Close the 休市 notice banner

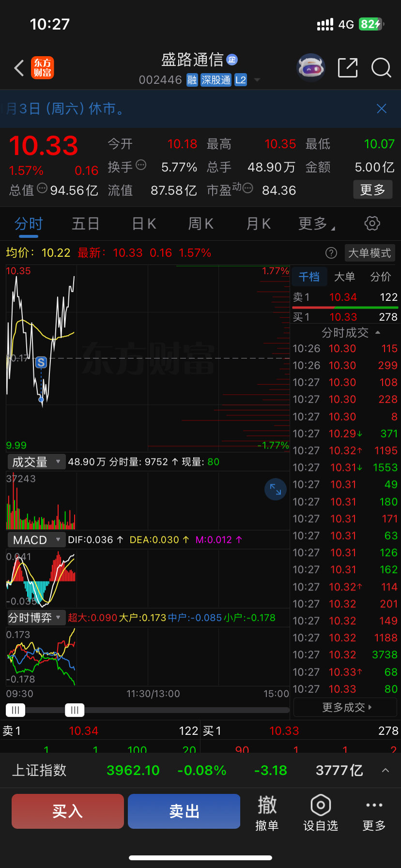(x=382, y=108)
